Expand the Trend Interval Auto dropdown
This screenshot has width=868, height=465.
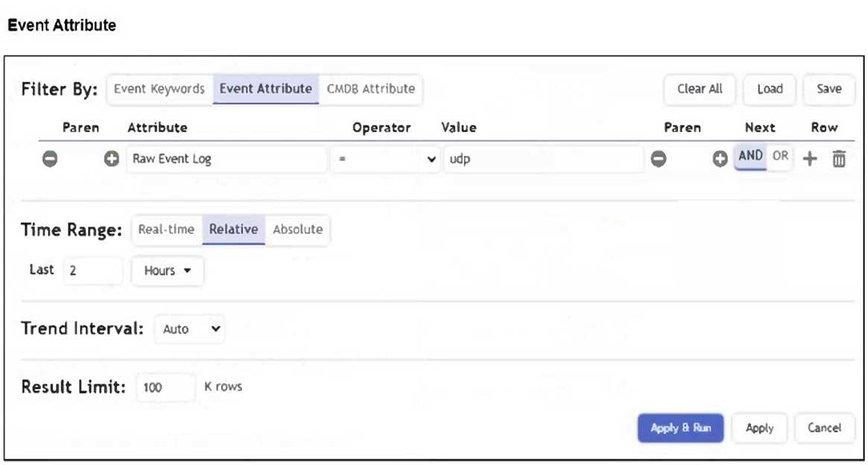(x=189, y=329)
